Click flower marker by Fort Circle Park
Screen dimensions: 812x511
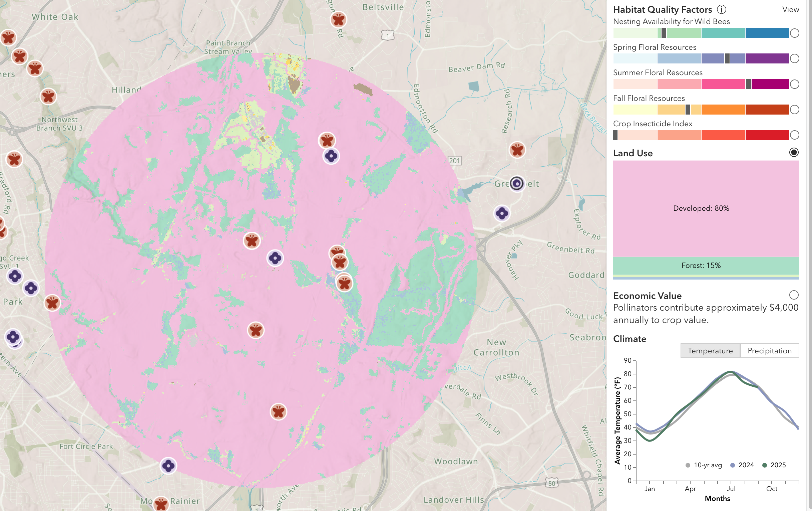(168, 466)
